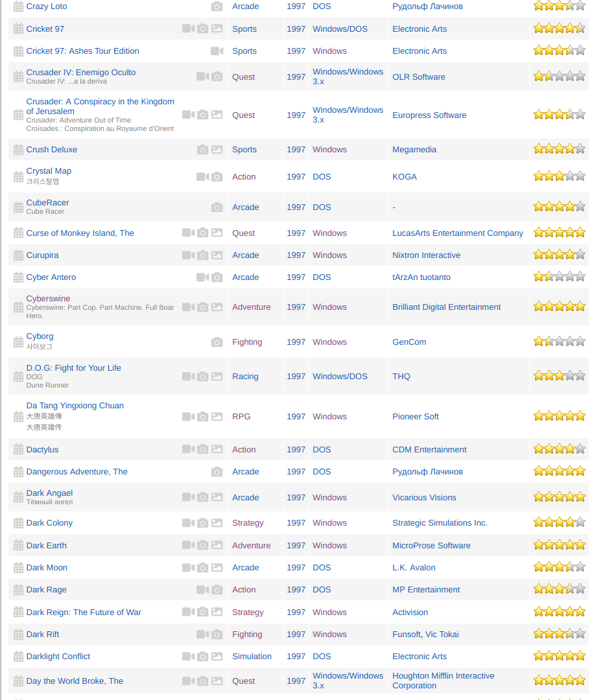Click Activision publisher in Dark Reign row
590x700 pixels.
click(x=410, y=612)
